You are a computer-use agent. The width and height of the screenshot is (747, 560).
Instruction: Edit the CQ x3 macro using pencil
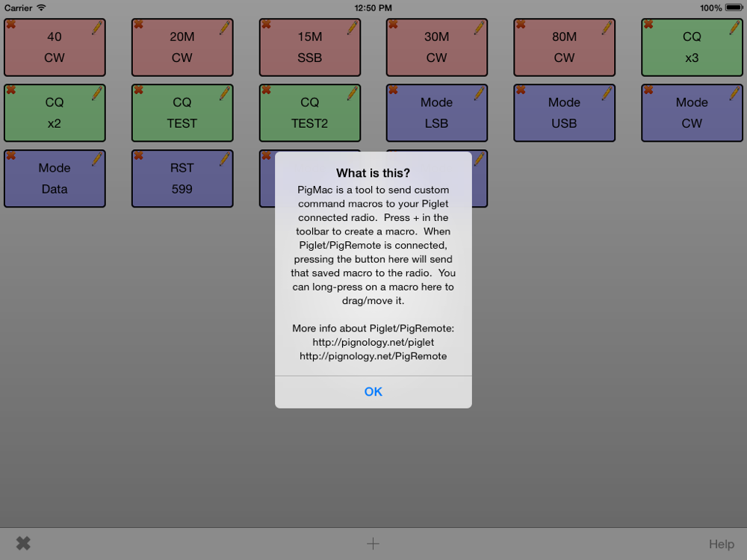coord(734,27)
